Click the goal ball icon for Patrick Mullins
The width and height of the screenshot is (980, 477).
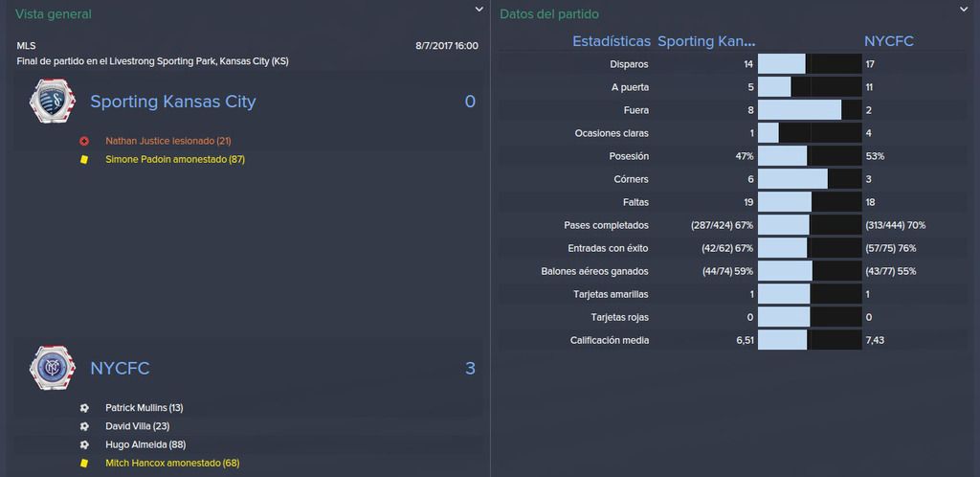(84, 408)
